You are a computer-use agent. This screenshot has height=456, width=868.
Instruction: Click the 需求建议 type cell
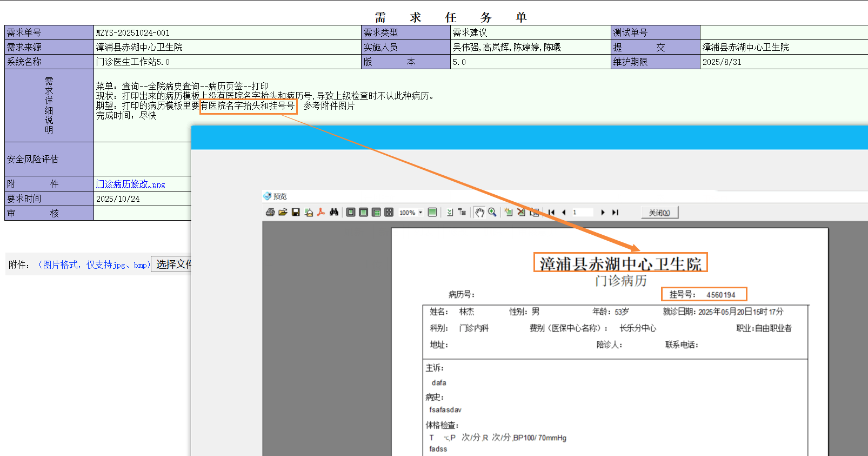pos(530,32)
